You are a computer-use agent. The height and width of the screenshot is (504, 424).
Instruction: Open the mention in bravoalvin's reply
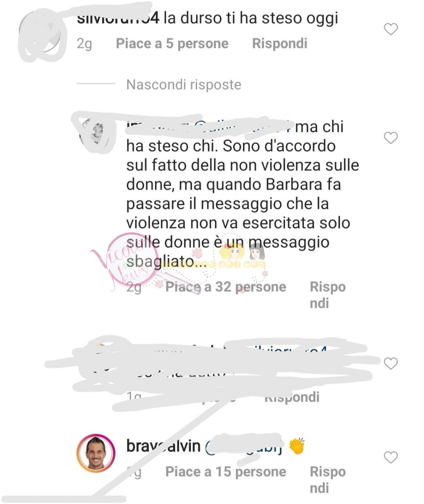245,447
